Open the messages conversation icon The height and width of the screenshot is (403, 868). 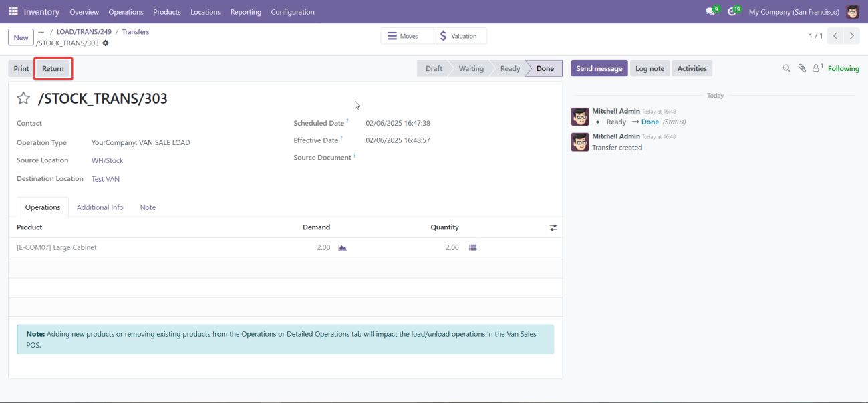tap(710, 12)
